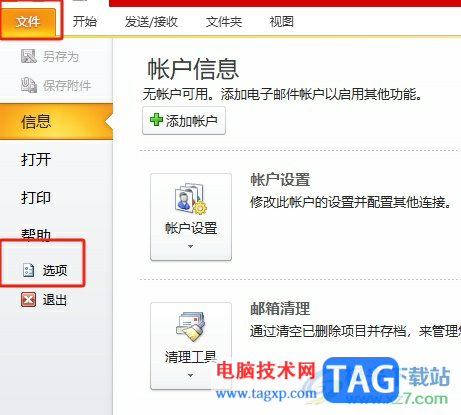Choose Print (打印) from the sidebar
The height and width of the screenshot is (415, 461).
coord(36,197)
